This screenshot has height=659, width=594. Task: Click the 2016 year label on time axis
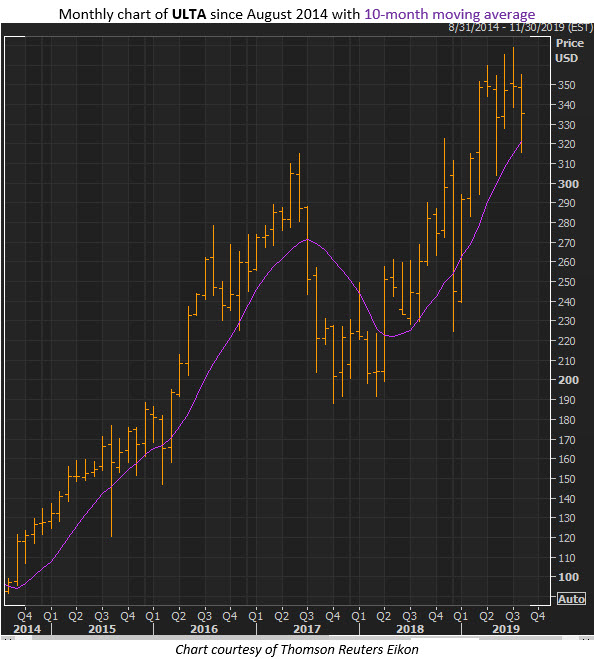click(x=204, y=629)
